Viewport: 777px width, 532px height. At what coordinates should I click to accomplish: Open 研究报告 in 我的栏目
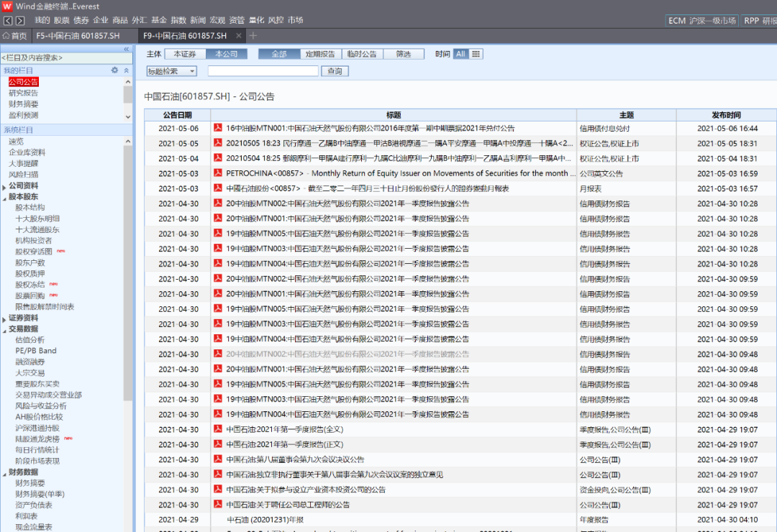23,93
